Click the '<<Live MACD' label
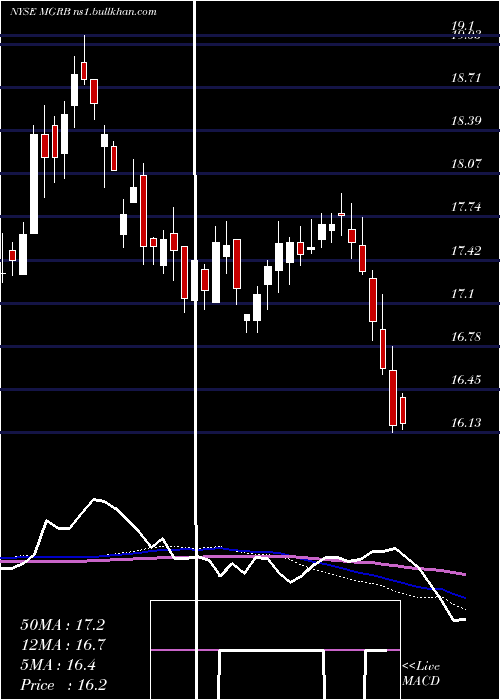Image resolution: width=500 pixels, height=700 pixels. pyautogui.click(x=421, y=674)
